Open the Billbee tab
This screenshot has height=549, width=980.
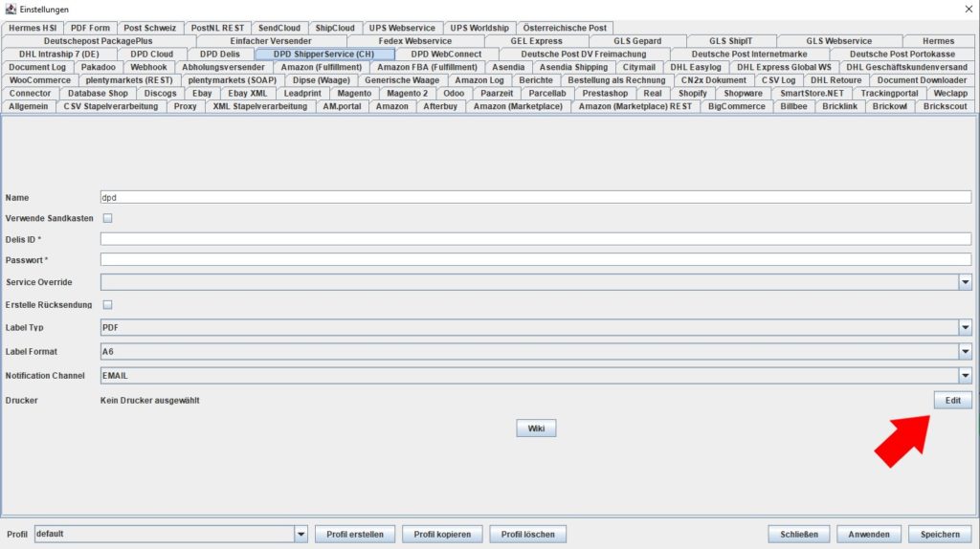793,106
